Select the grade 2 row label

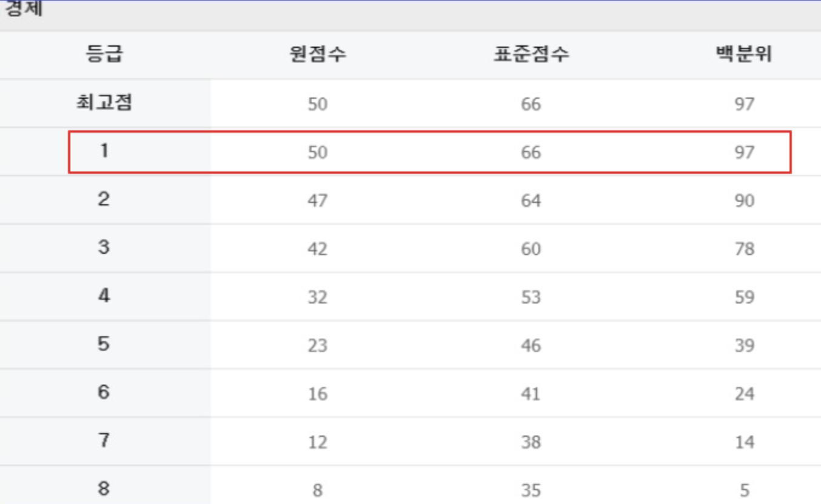point(104,199)
